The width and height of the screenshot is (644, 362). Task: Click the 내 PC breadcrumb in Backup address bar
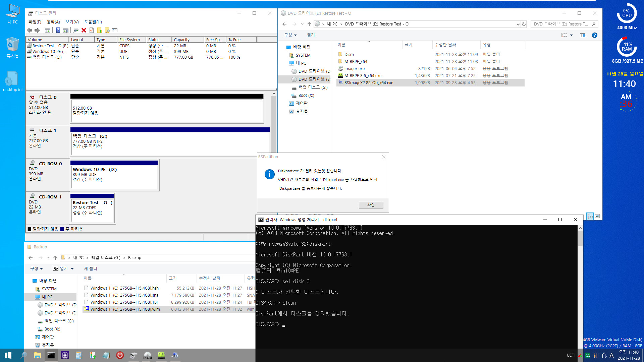click(78, 258)
